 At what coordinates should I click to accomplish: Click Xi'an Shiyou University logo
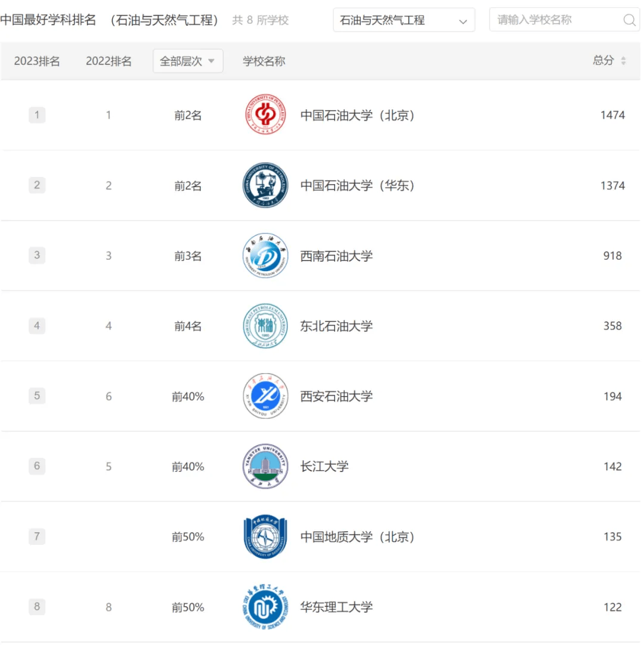click(x=265, y=396)
